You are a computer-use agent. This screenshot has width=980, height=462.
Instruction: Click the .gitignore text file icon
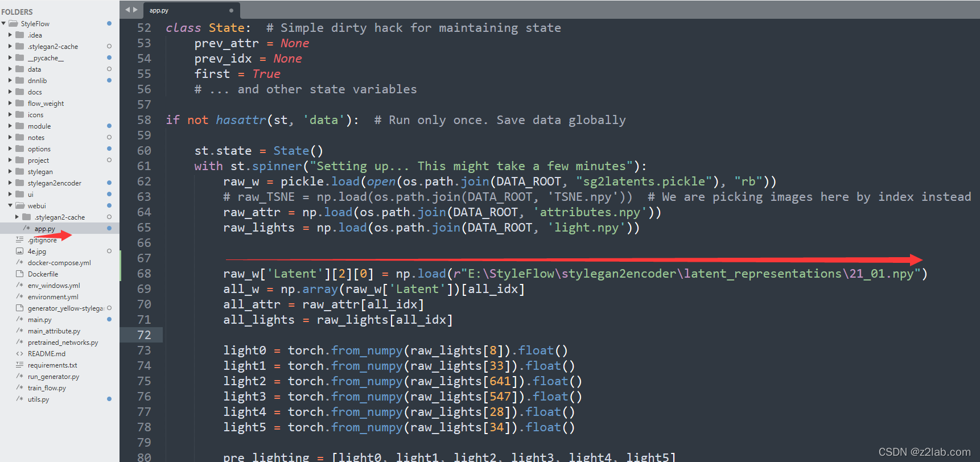(x=20, y=240)
